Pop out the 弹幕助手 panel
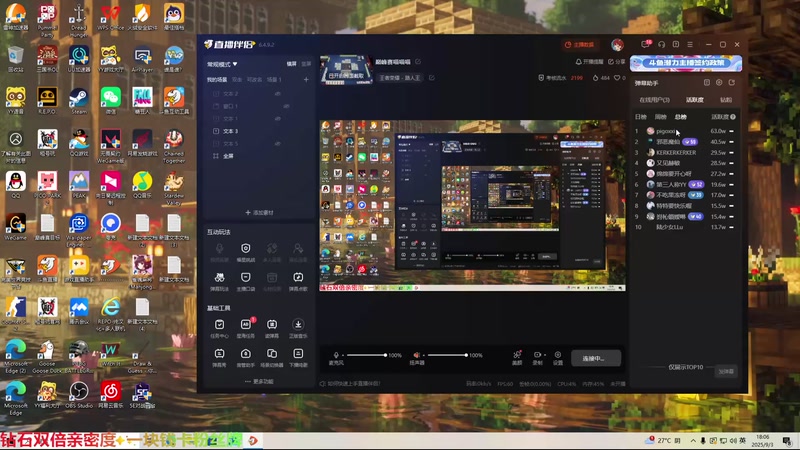 coord(732,83)
